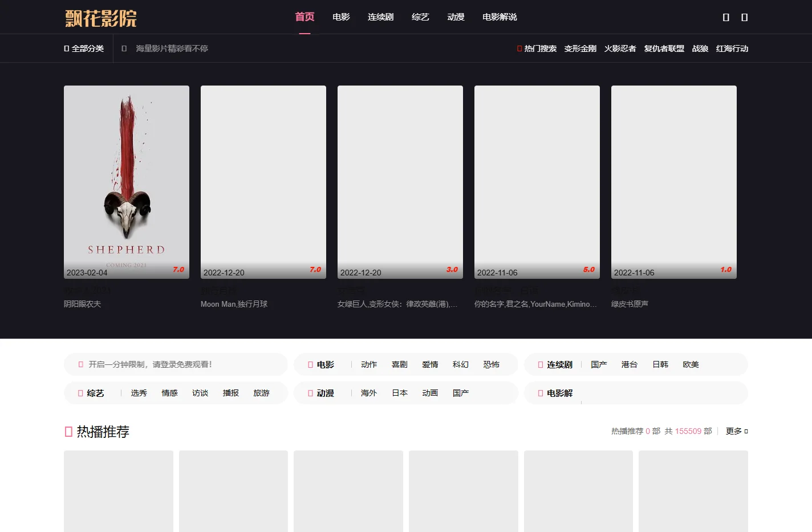Filter series by 日韩
Screen dimensions: 812x532
coord(660,364)
